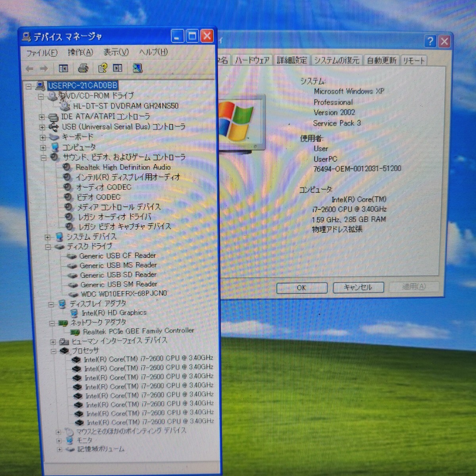The image size is (476, 476).
Task: Select the USERPC-21CAD0BB root node
Action: (x=83, y=85)
